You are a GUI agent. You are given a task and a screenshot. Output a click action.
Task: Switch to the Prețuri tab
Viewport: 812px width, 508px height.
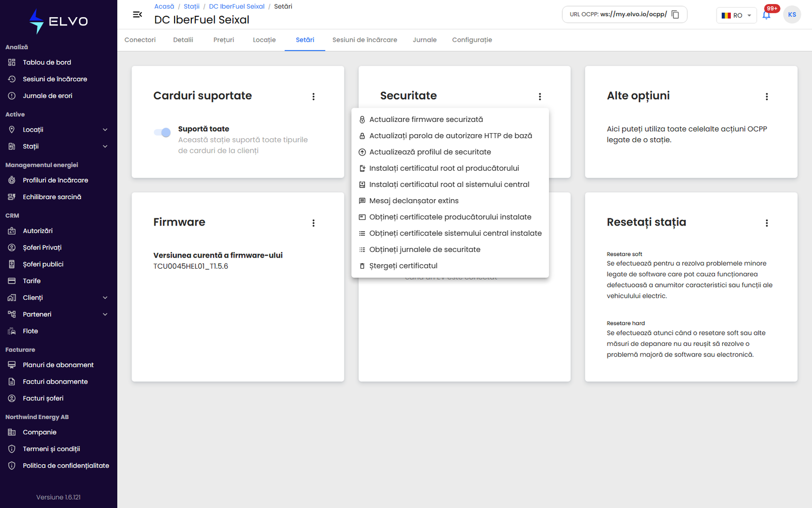click(x=224, y=40)
